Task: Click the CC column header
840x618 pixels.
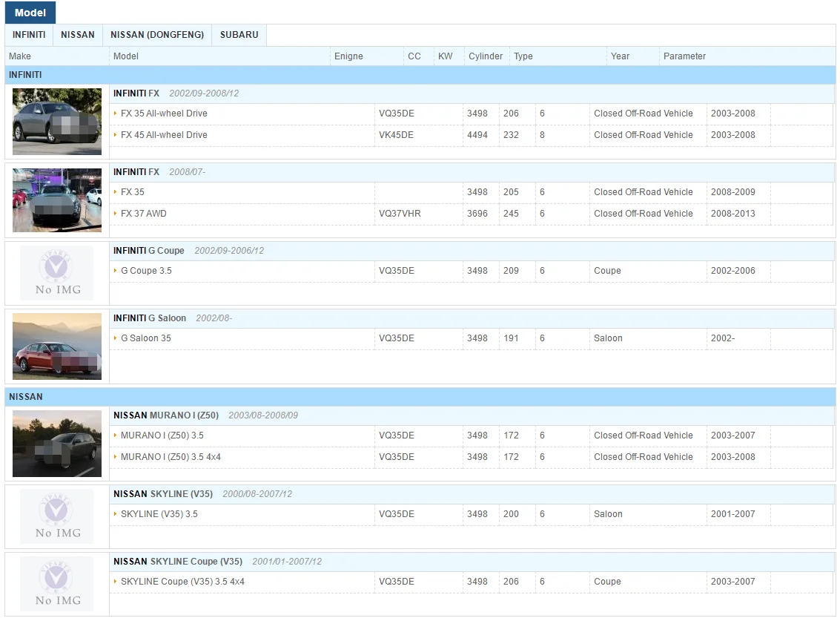Action: point(414,56)
